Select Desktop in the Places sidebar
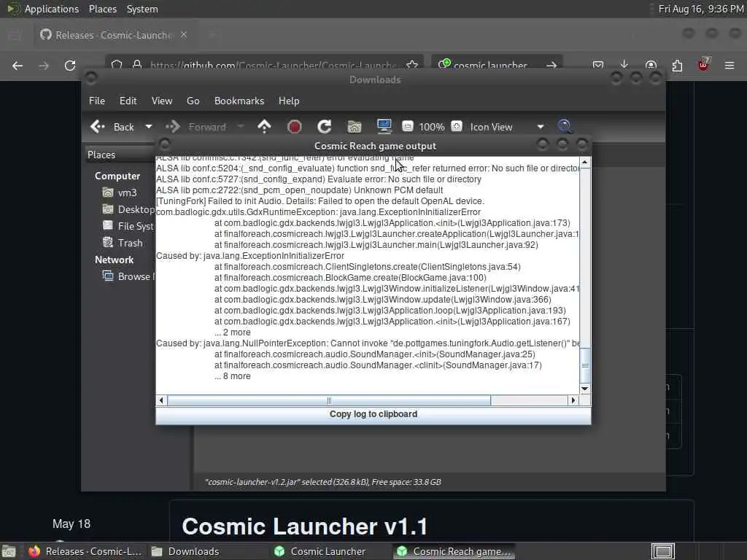This screenshot has height=560, width=747. click(x=128, y=209)
